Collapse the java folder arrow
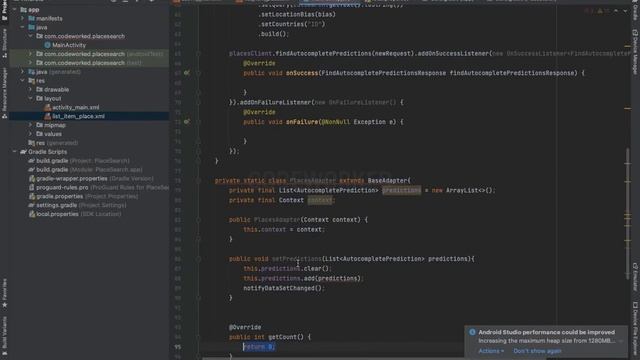The image size is (640, 360). (x=22, y=27)
